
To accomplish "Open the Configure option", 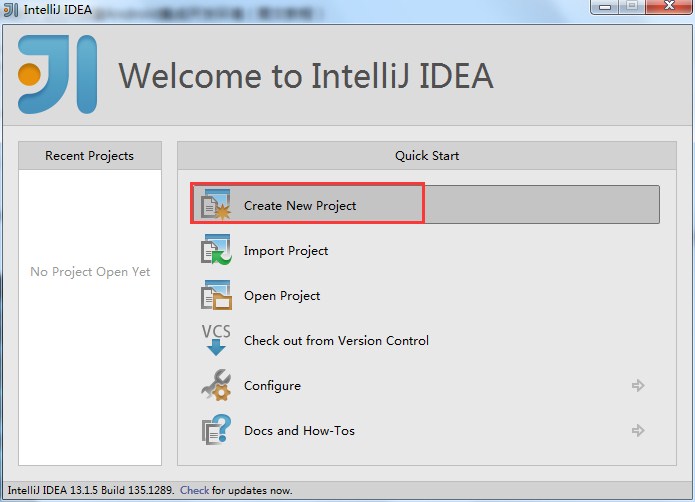I will (272, 386).
